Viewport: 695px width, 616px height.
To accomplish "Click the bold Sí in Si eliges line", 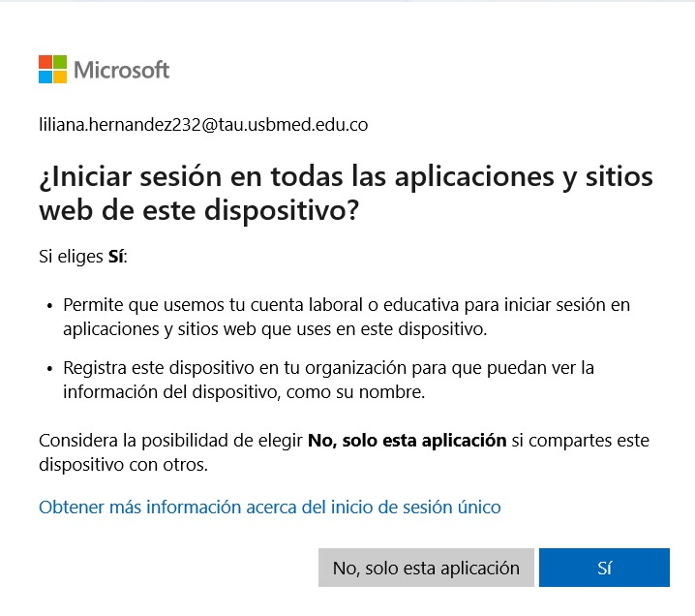I will [116, 257].
